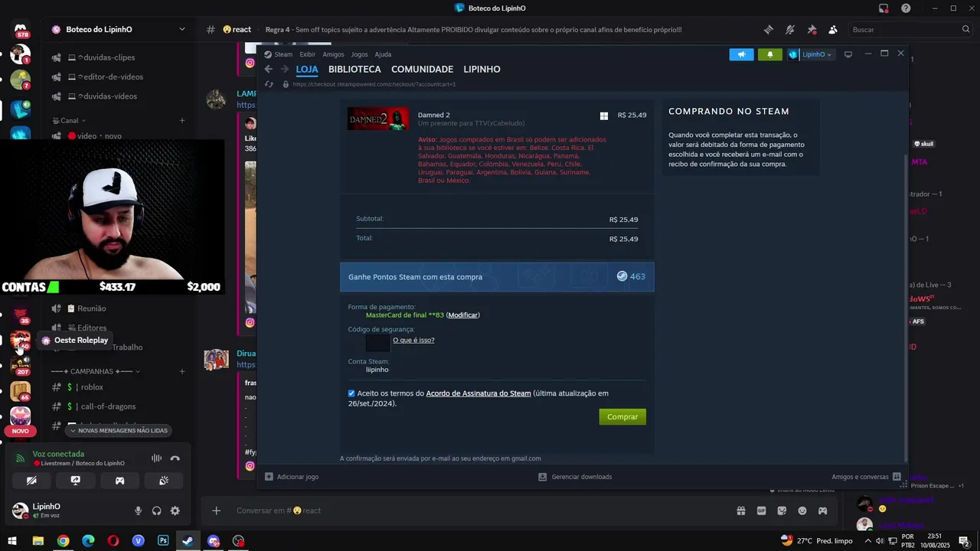Open Discord pinned messages icon
Screen dimensions: 980x551
[x=812, y=29]
